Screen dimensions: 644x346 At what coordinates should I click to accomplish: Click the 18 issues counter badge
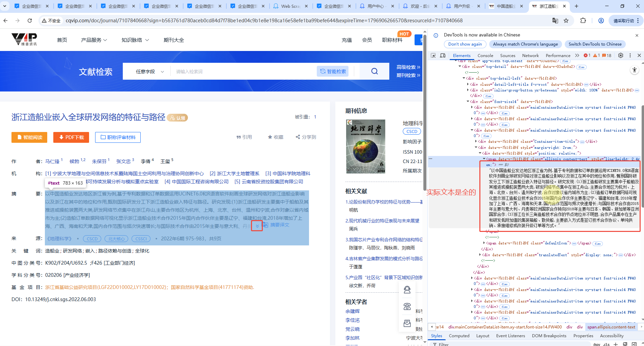click(607, 55)
